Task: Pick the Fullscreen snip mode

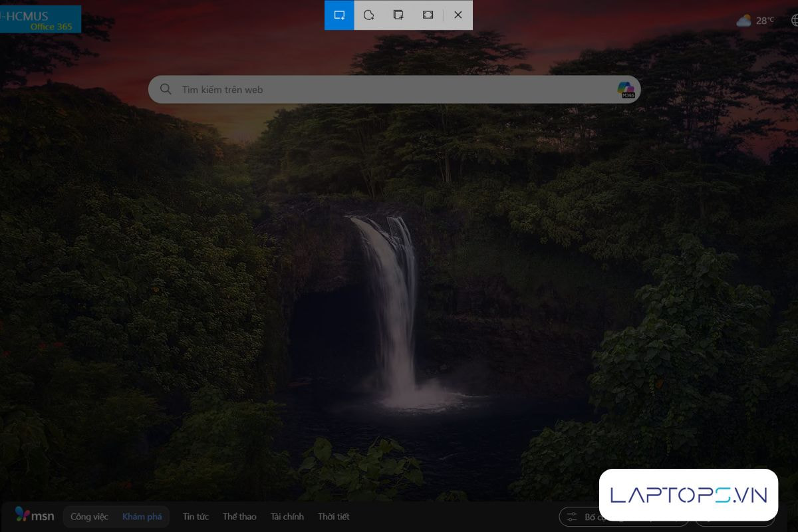Action: tap(428, 15)
